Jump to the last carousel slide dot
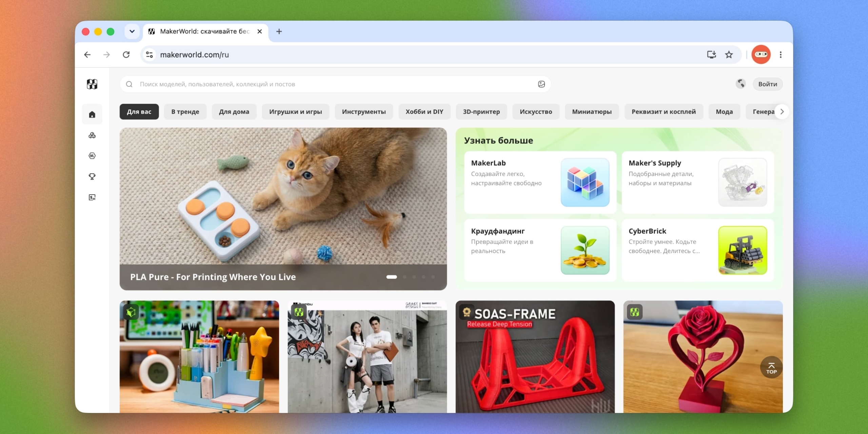 click(433, 277)
